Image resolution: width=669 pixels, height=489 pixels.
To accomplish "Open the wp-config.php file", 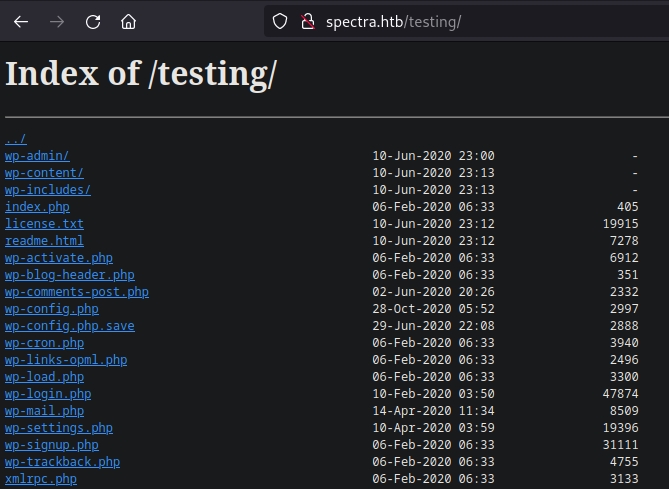I will coord(51,309).
